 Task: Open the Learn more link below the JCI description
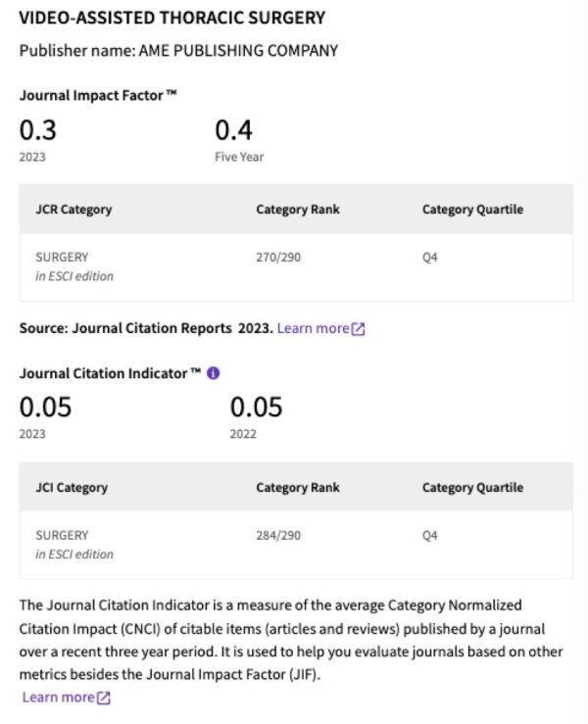point(58,698)
